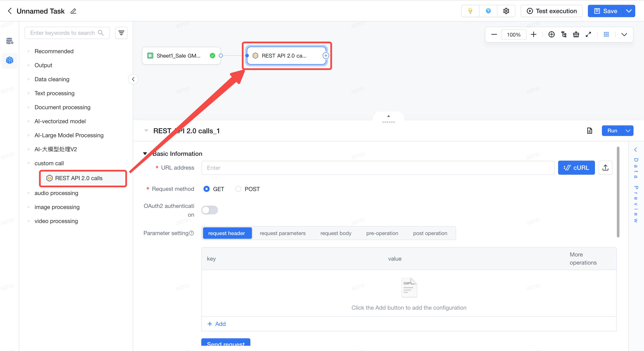
Task: Expand the Save button dropdown arrow
Action: pos(629,11)
